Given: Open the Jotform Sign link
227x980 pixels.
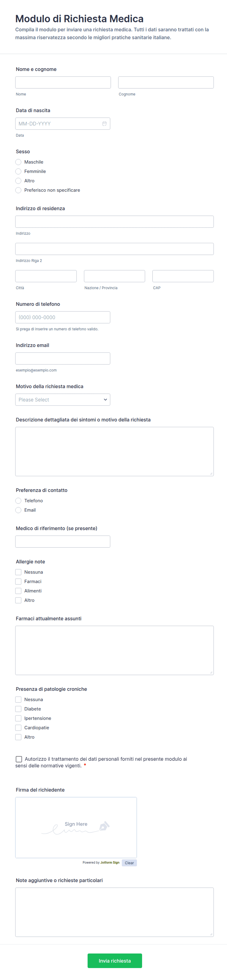Looking at the screenshot, I should (110, 862).
